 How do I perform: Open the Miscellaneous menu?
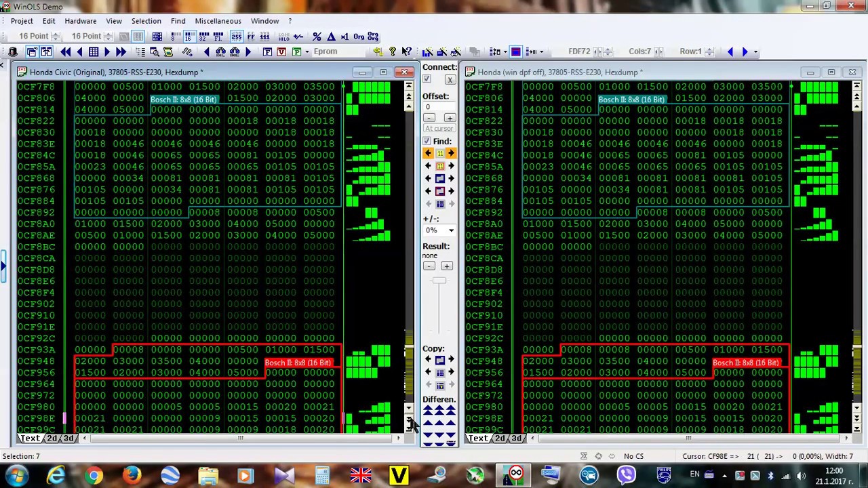point(218,21)
